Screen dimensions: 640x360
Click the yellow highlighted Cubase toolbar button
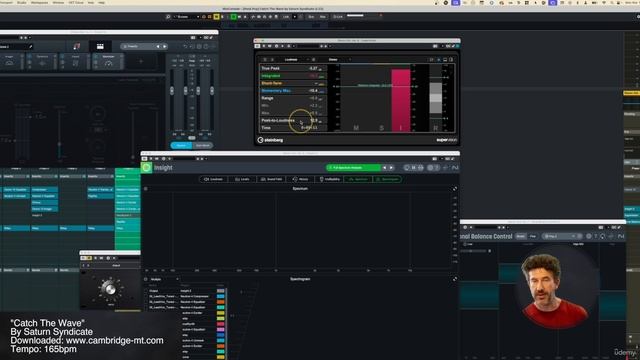coord(216,17)
